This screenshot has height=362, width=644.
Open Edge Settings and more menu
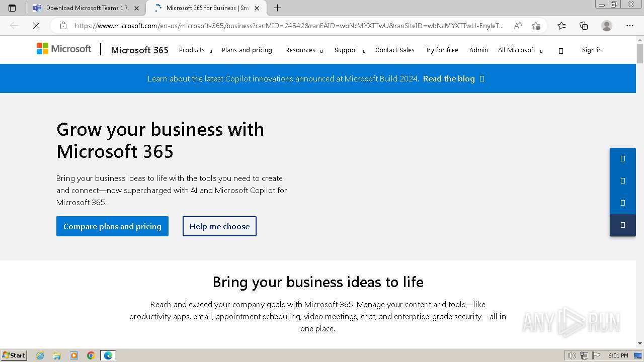pyautogui.click(x=630, y=26)
